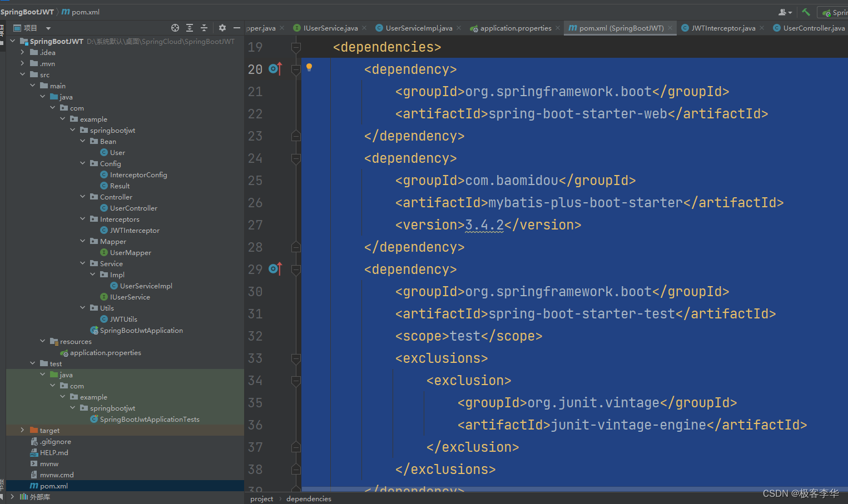Close the pom.xml editor tab
This screenshot has width=848, height=504.
coord(670,28)
